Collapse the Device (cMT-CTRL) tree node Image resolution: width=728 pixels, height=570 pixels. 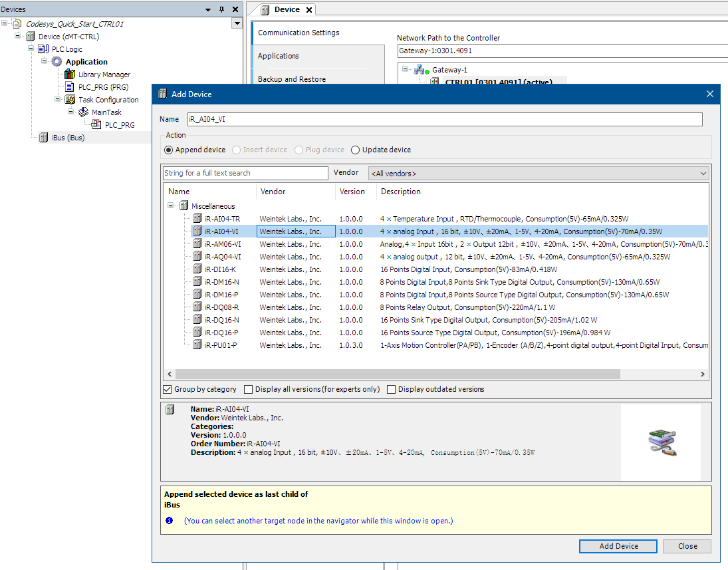pos(18,35)
